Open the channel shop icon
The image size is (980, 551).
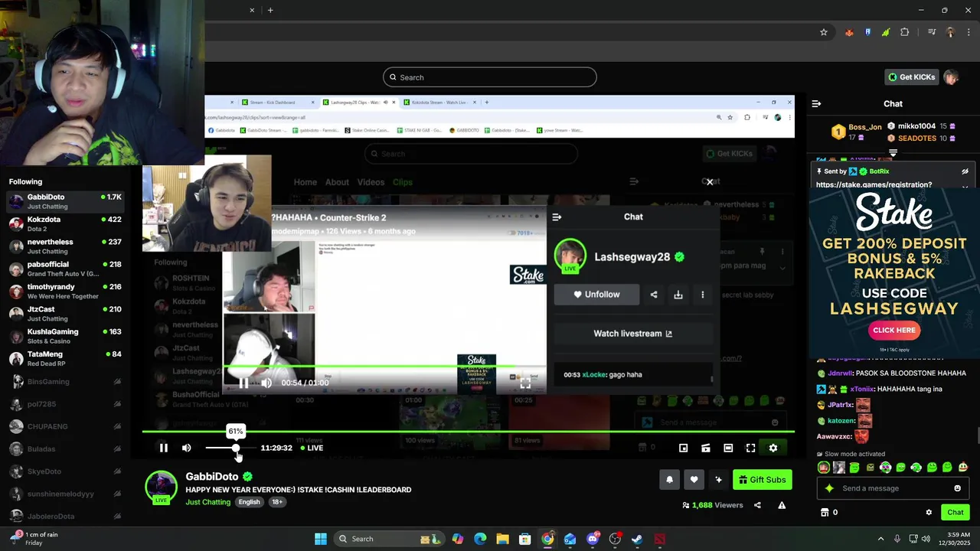[825, 512]
